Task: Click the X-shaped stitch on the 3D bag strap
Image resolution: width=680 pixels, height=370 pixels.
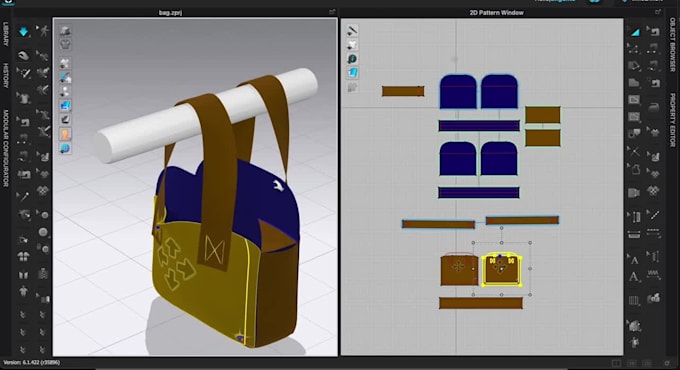Action: click(214, 250)
